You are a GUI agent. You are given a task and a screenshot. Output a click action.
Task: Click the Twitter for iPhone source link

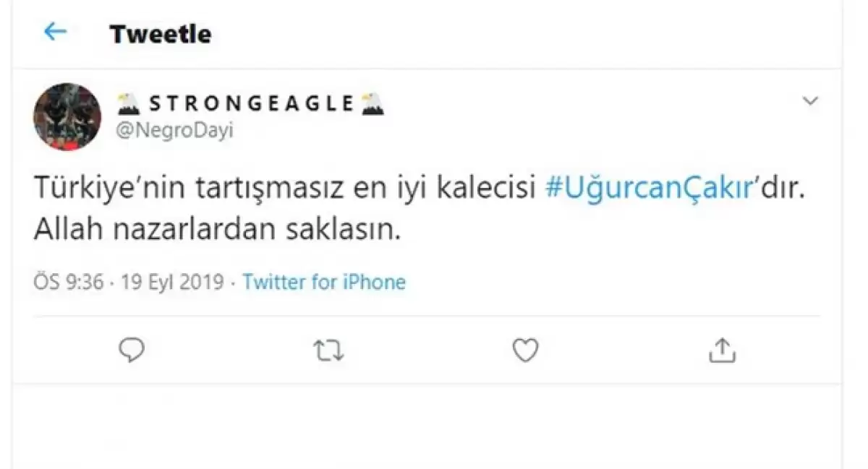[x=324, y=282]
